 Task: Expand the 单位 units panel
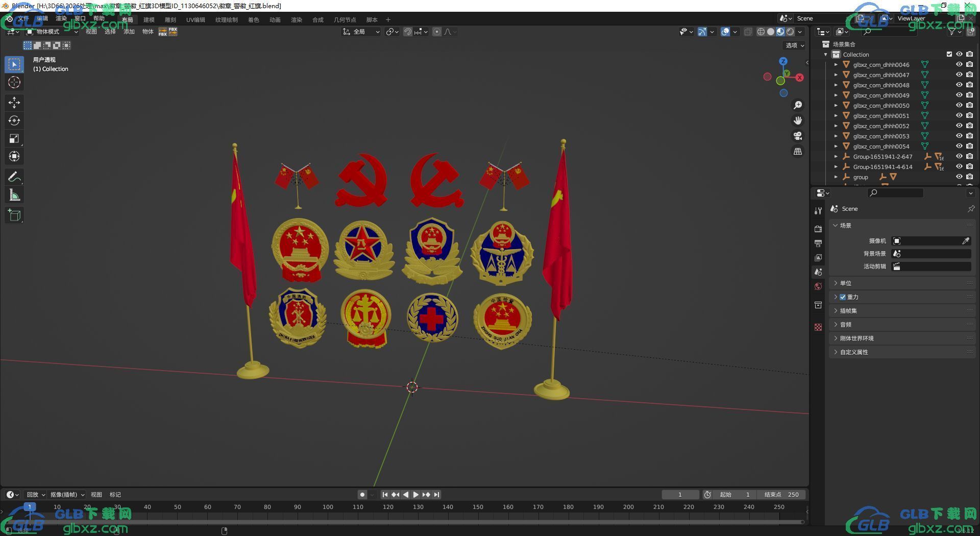point(902,283)
